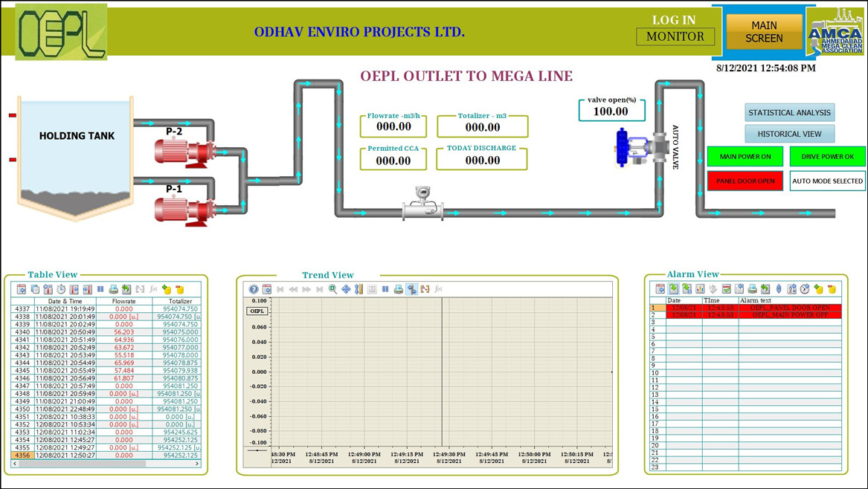Pause updates in Table View toolbar
Screen dimensions: 868x489
coord(100,289)
